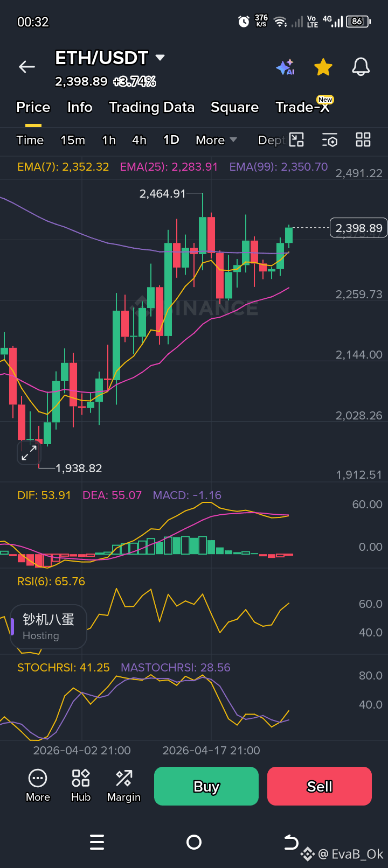Open price alert bell icon

coord(361,67)
